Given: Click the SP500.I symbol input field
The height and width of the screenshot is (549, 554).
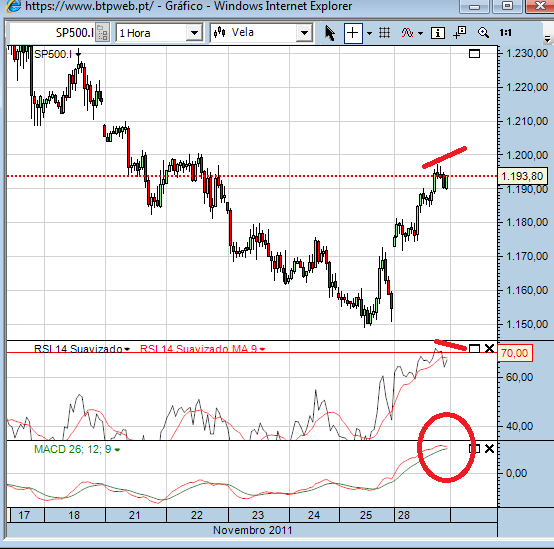Looking at the screenshot, I should 52,33.
